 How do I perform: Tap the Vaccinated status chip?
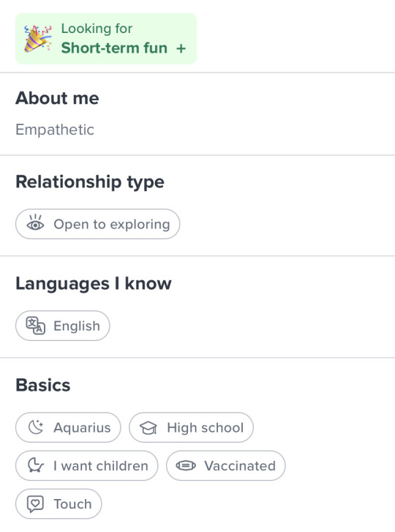point(226,465)
